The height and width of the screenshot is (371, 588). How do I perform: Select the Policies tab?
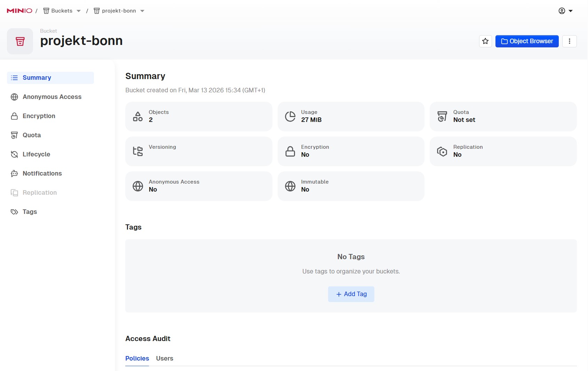pos(137,358)
